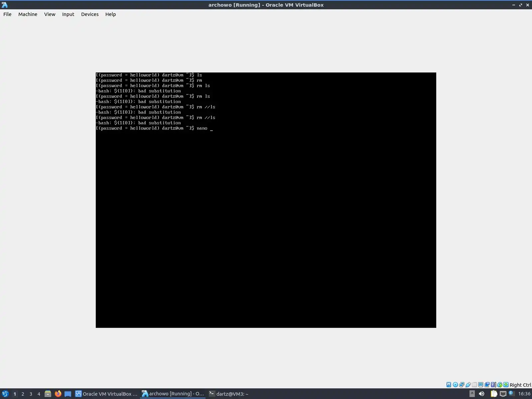Screen dimensions: 532x399
Task: Open the View menu
Action: click(x=50, y=14)
